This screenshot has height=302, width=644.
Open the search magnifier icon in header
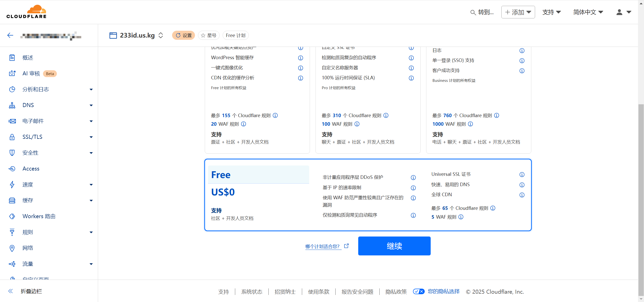click(x=473, y=12)
